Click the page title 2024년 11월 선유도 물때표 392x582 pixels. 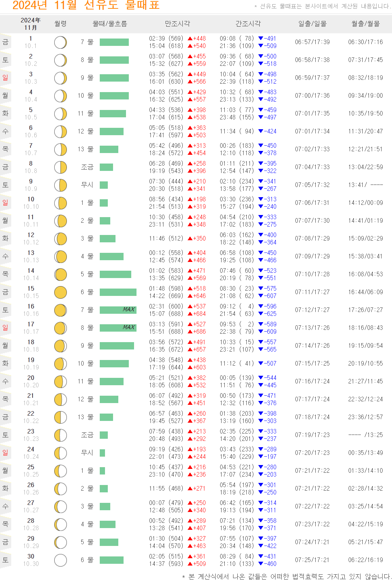coord(86,5)
